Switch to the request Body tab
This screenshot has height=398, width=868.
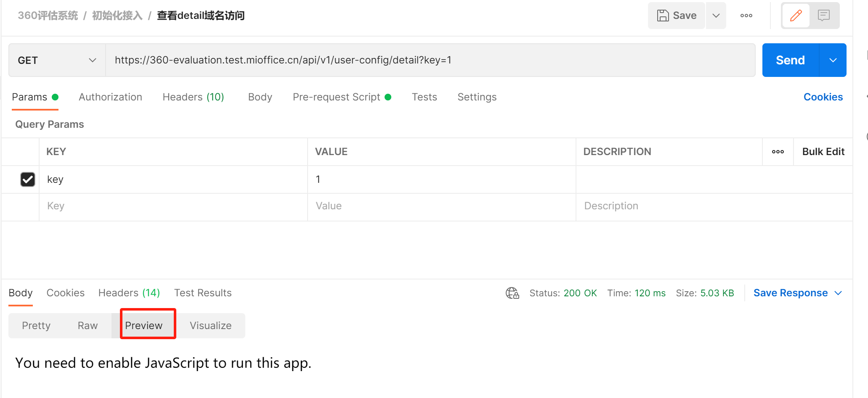pos(260,97)
